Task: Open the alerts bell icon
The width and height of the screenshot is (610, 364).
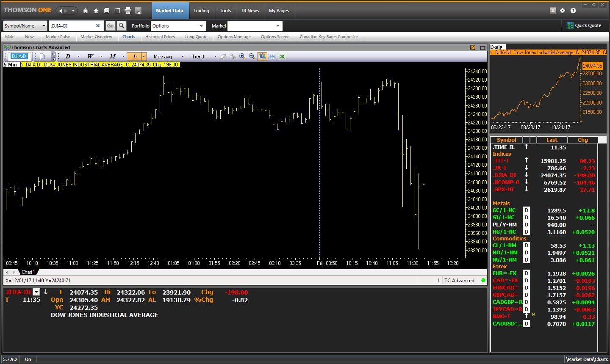Action: click(x=553, y=11)
